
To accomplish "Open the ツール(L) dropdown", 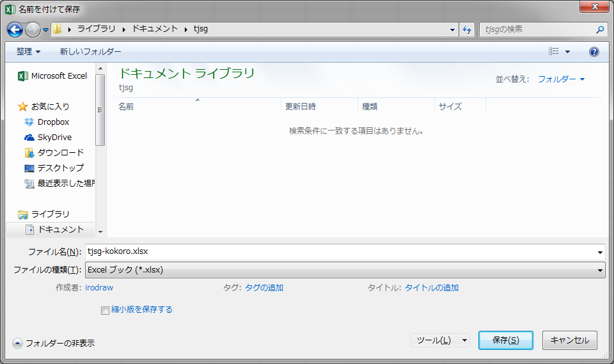I will coord(440,340).
